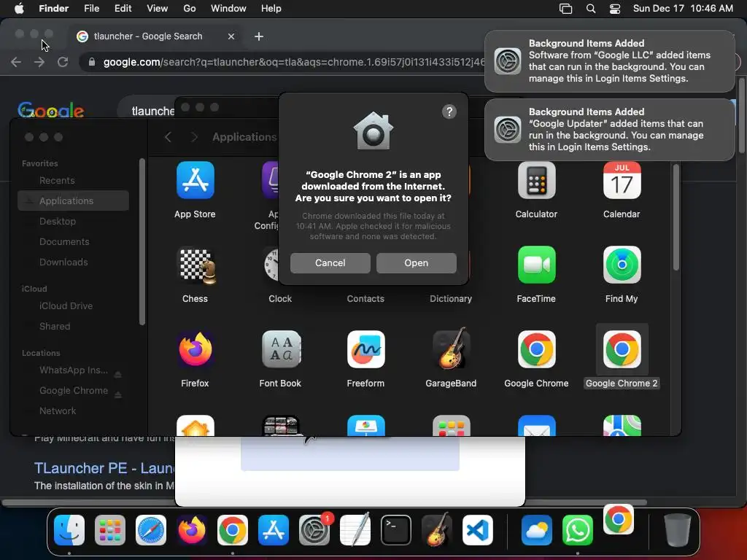
Task: Click the help question mark in dialog
Action: 449,112
